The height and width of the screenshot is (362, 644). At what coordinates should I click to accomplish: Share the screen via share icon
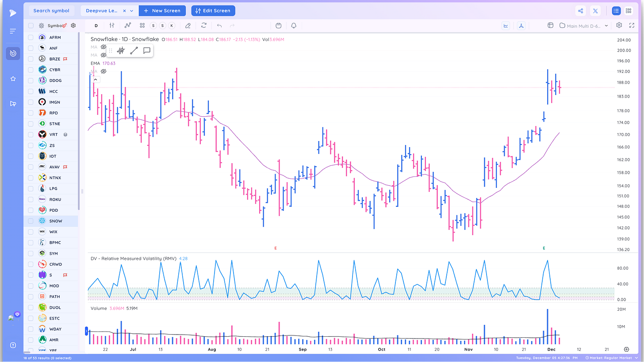coord(581,11)
